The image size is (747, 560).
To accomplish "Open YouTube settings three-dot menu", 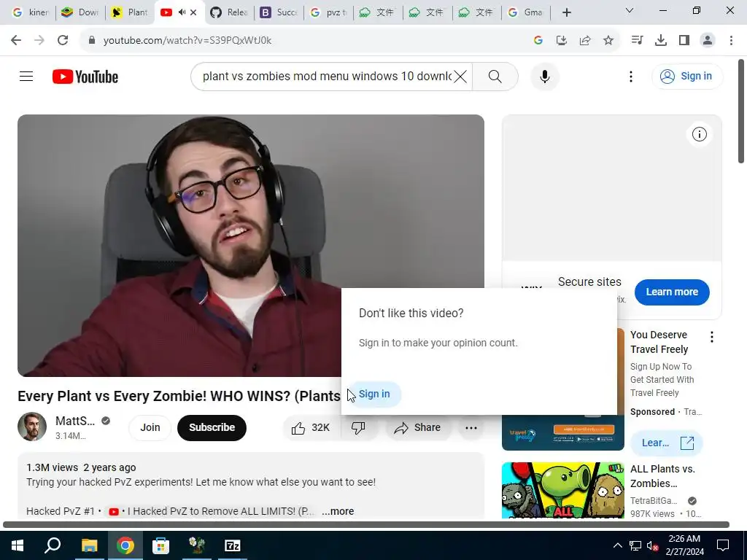I will point(631,76).
